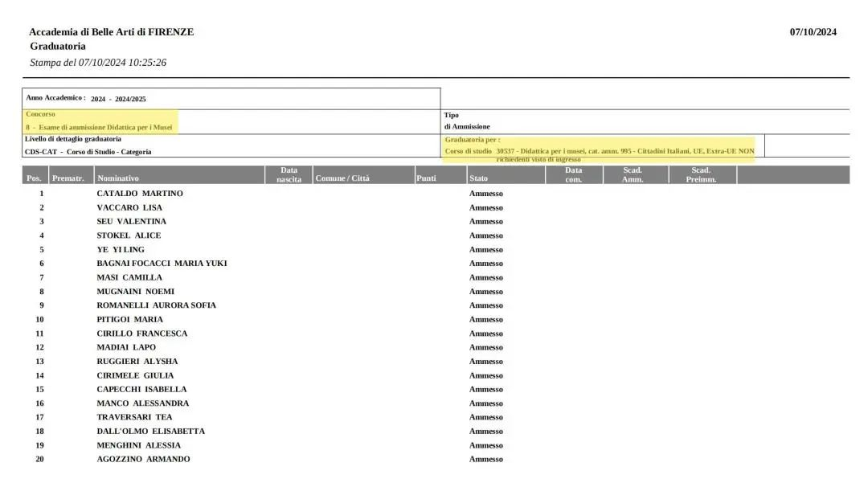This screenshot has height=483, width=868.
Task: Click the Data nascita column header
Action: pos(289,174)
